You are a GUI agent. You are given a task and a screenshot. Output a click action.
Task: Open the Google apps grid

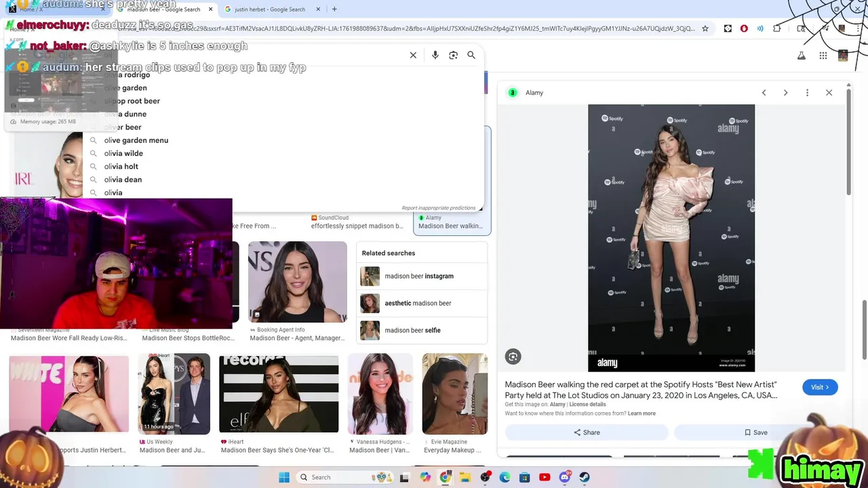coord(823,56)
